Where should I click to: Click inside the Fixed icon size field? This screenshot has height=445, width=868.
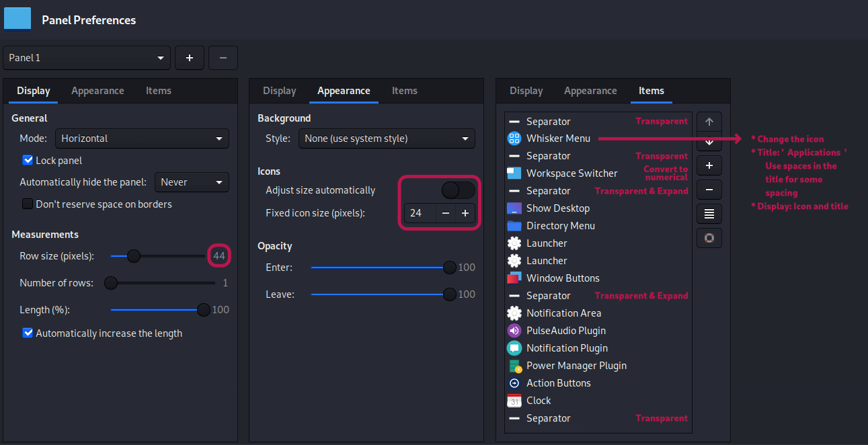click(x=420, y=212)
